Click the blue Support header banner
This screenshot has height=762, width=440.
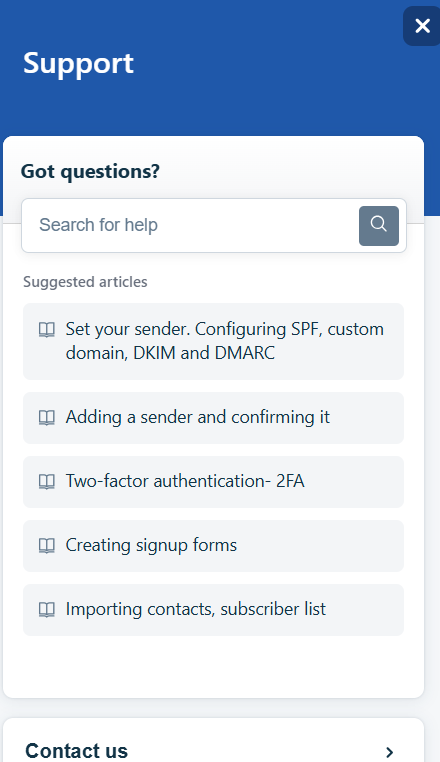pyautogui.click(x=220, y=68)
